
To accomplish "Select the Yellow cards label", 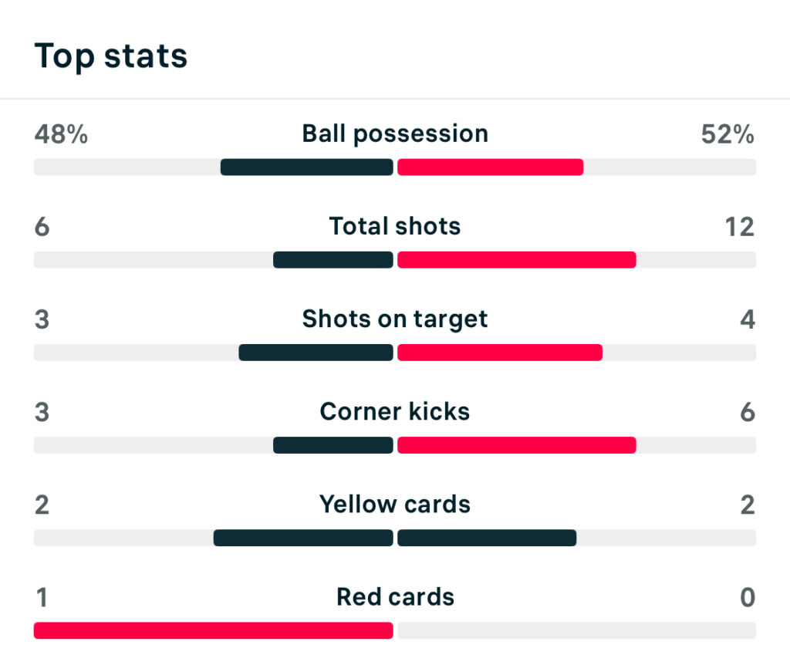I will 395,504.
